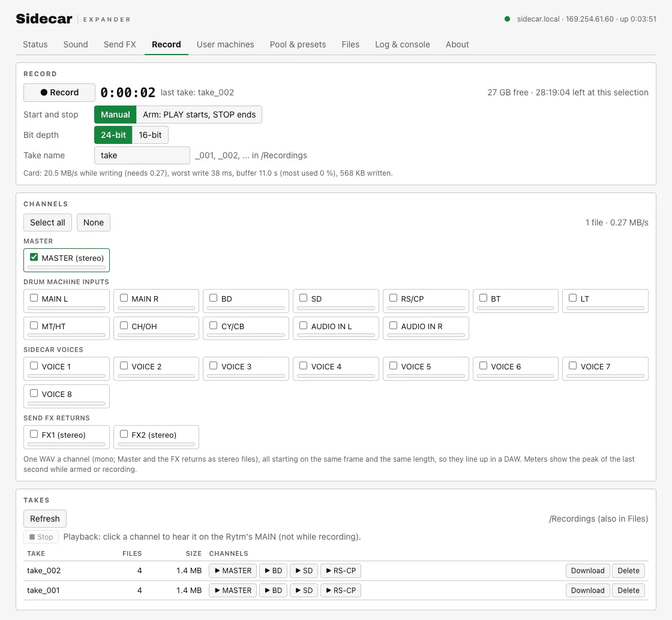Select VOICE 6 for recording
The image size is (672, 620).
pos(484,366)
